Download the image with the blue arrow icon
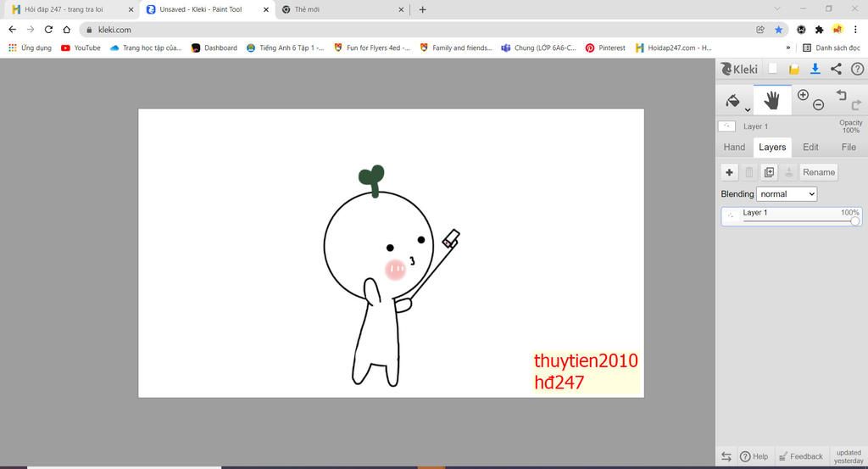The image size is (868, 469). 815,69
